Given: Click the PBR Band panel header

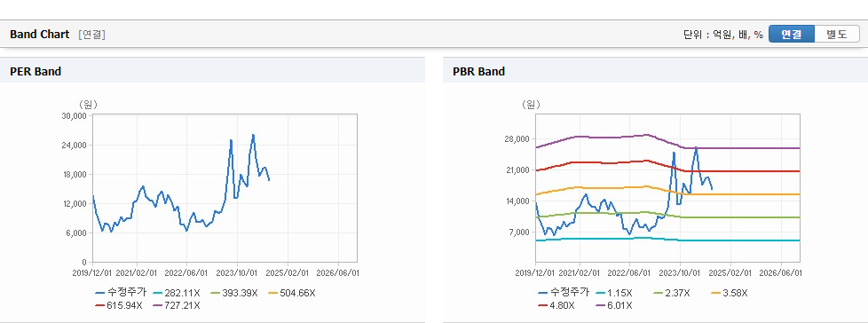Looking at the screenshot, I should coord(655,71).
